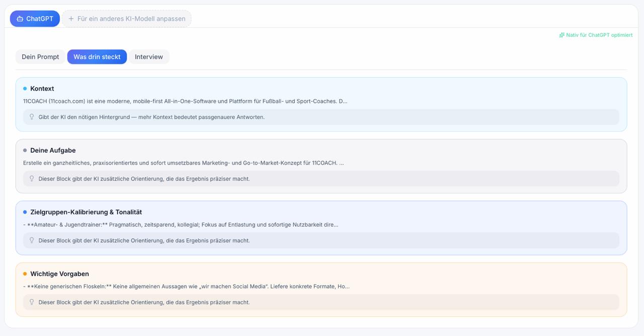644x336 pixels.
Task: Open the Interview tab
Action: [149, 57]
